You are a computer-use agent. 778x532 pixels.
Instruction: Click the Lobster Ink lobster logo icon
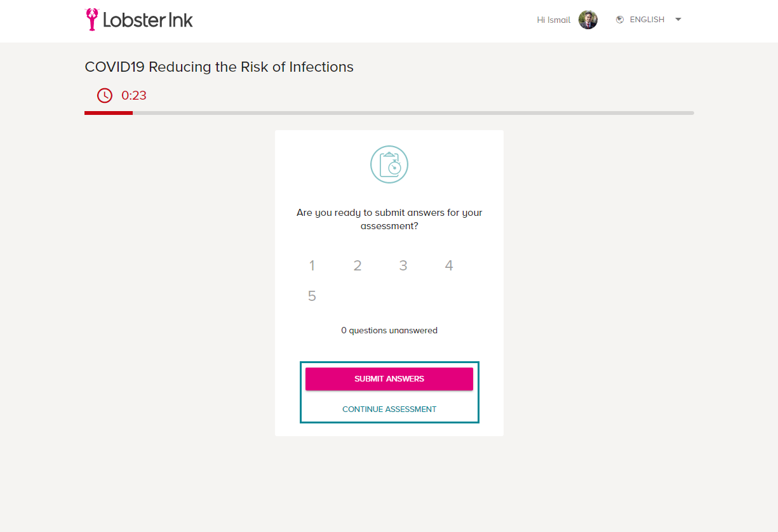click(x=93, y=20)
